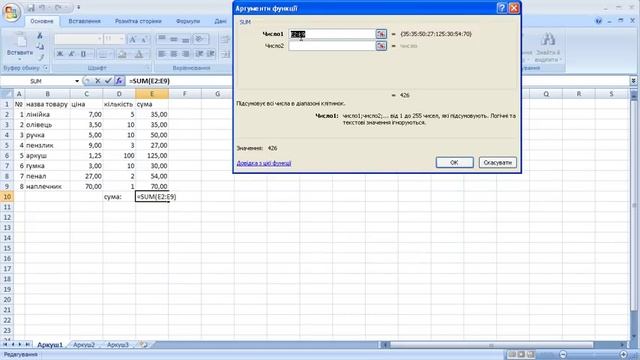The width and height of the screenshot is (640, 360).
Task: Open the text orientation button
Action: coord(200,39)
